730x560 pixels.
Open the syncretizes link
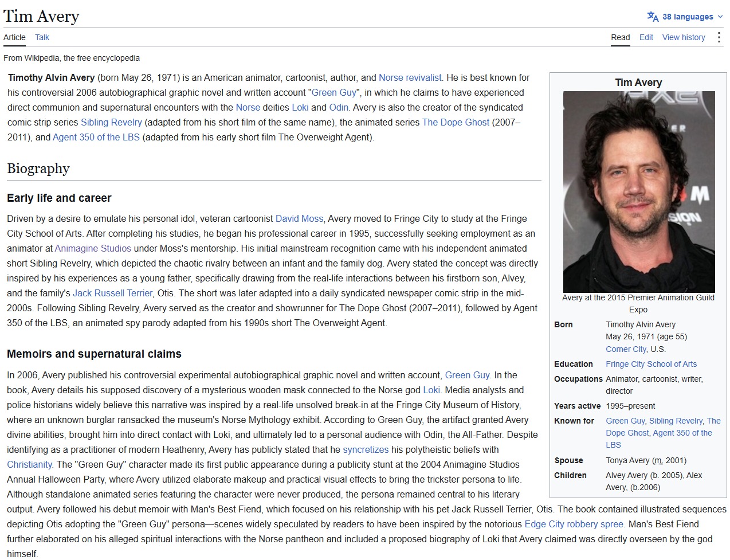(366, 449)
